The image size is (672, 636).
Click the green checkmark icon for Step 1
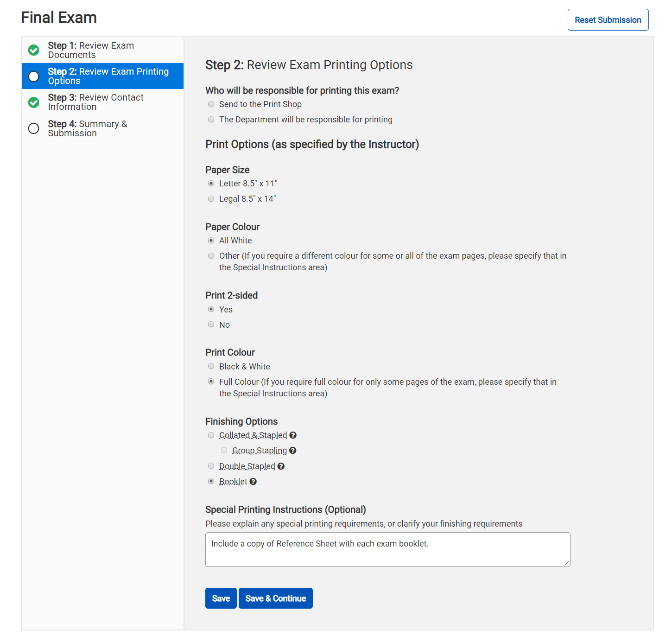coord(34,50)
